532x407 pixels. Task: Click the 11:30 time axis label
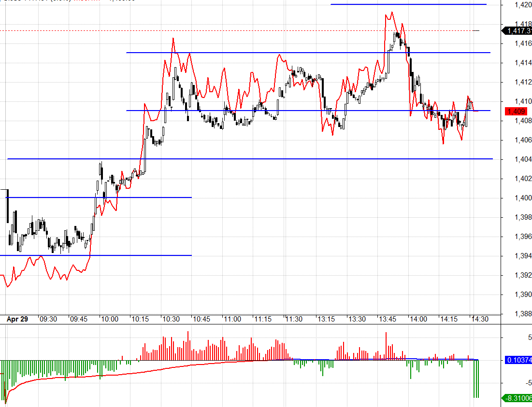coord(294,319)
